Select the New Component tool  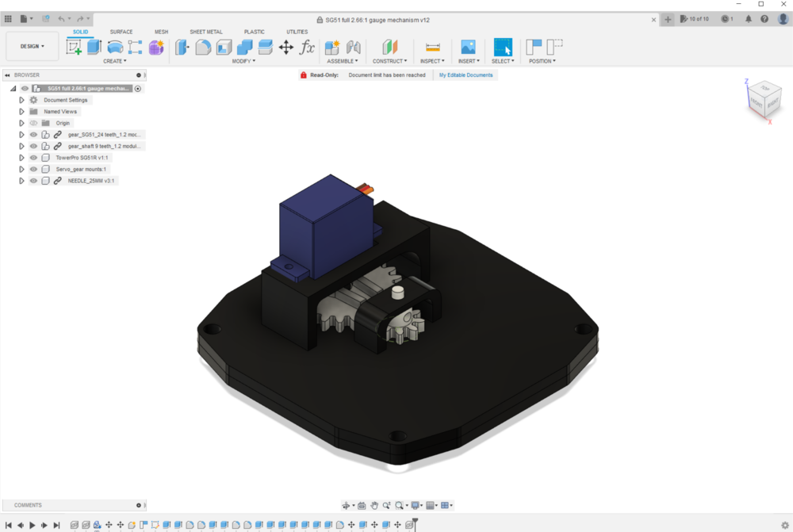pyautogui.click(x=332, y=47)
